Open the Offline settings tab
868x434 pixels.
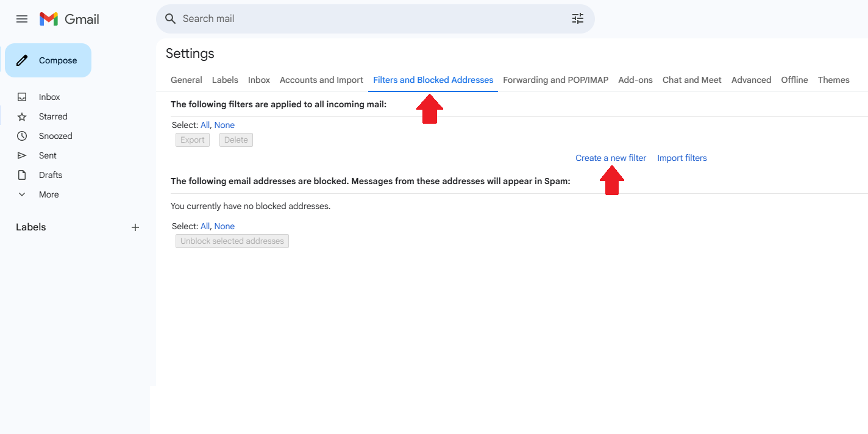pos(794,80)
